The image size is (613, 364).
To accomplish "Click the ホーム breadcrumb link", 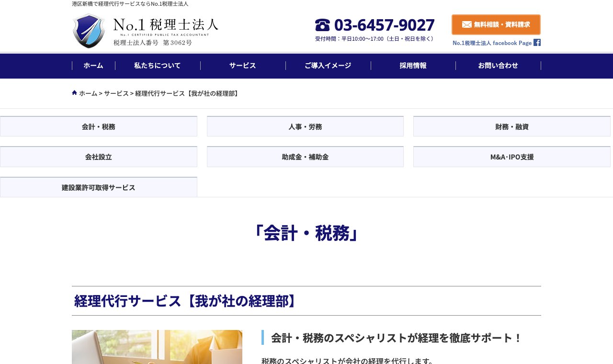I will pos(88,93).
